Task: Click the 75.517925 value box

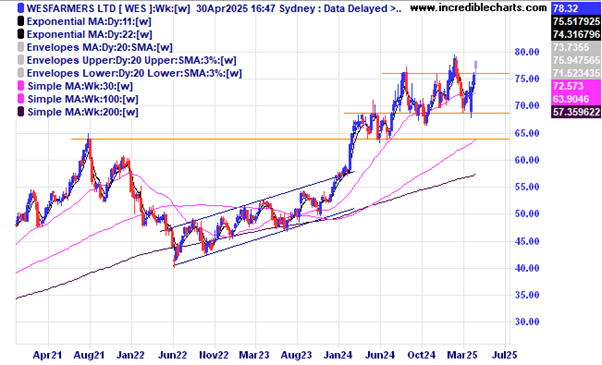Action: pos(576,21)
